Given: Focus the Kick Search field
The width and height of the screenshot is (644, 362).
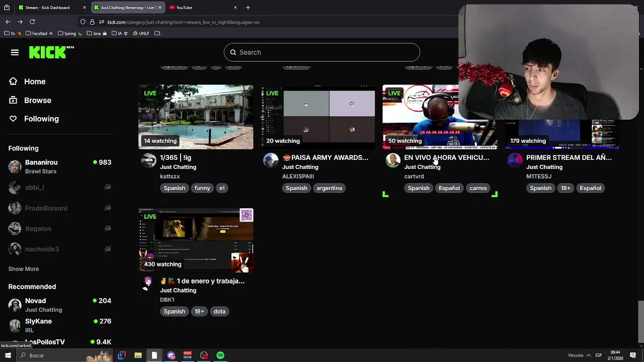Looking at the screenshot, I should coord(321,52).
